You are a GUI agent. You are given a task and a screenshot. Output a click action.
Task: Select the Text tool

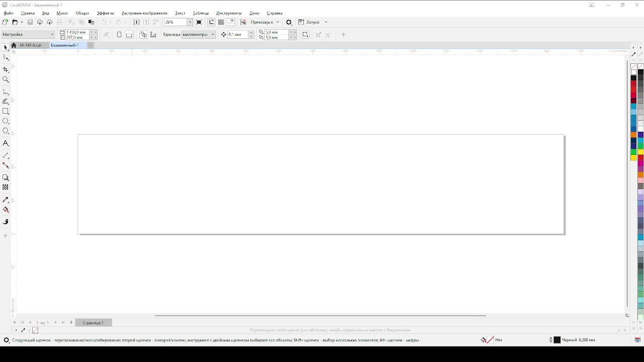(6, 143)
